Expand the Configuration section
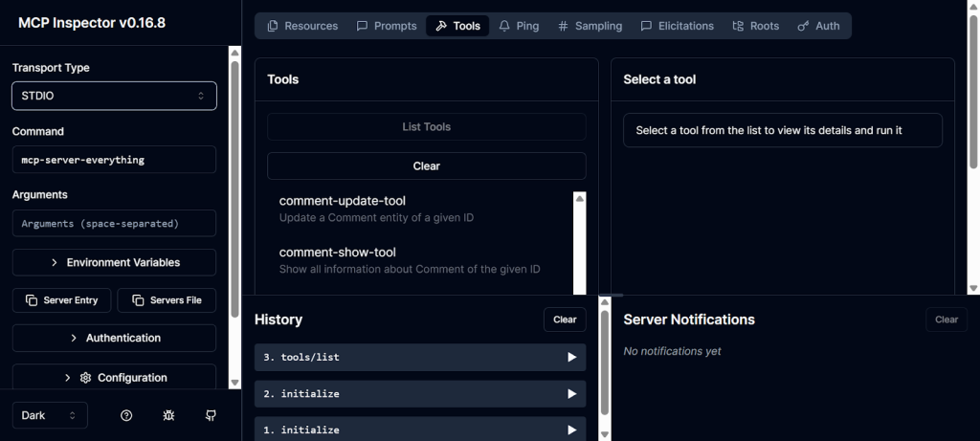Image resolution: width=980 pixels, height=441 pixels. click(x=114, y=378)
